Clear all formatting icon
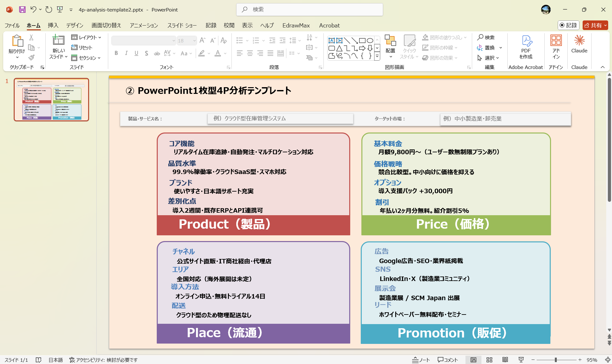The width and height of the screenshot is (612, 364). click(x=223, y=41)
